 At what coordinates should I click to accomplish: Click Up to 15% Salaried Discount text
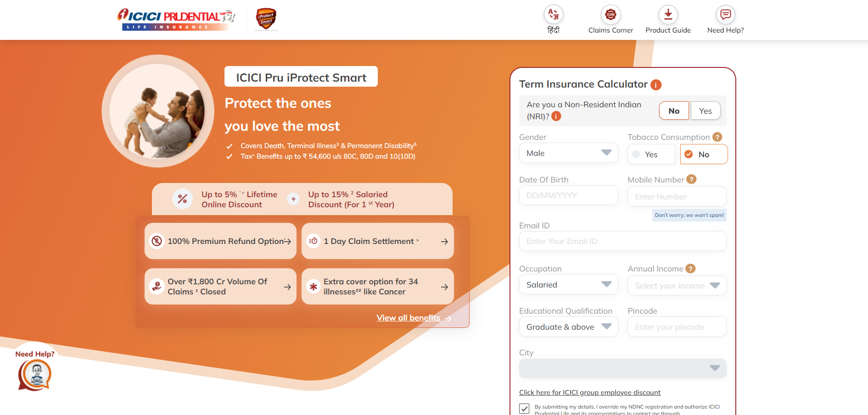351,199
